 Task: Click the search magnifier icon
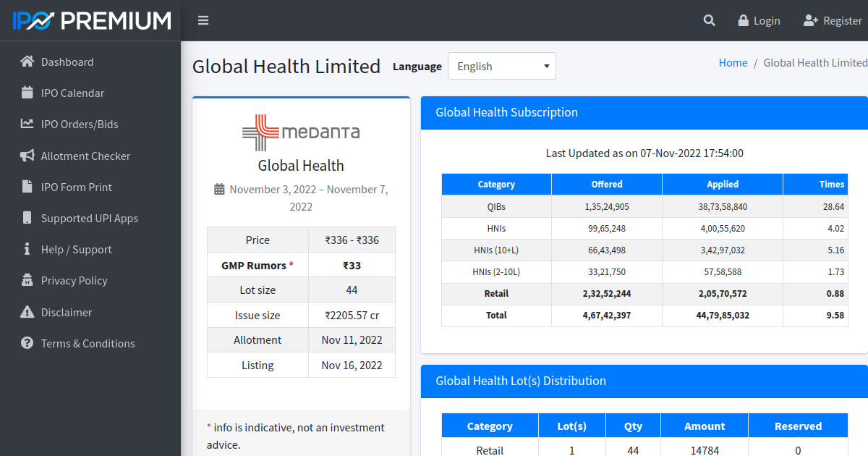(709, 20)
